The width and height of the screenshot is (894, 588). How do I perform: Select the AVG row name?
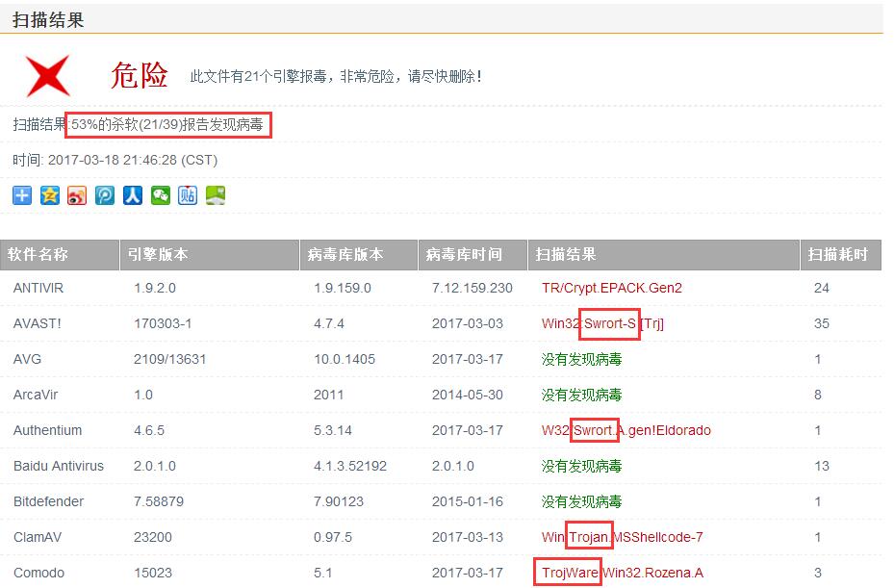27,359
